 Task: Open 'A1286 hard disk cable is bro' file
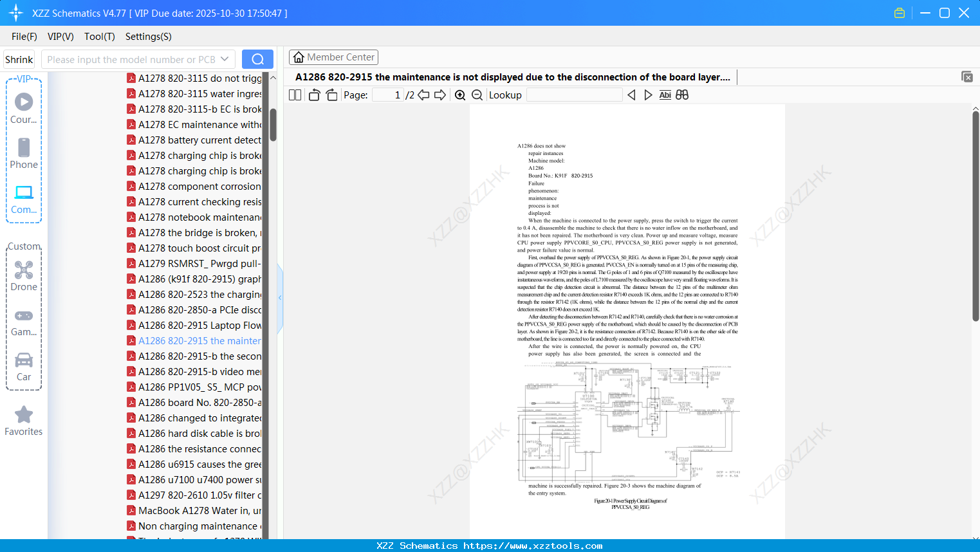coord(194,434)
